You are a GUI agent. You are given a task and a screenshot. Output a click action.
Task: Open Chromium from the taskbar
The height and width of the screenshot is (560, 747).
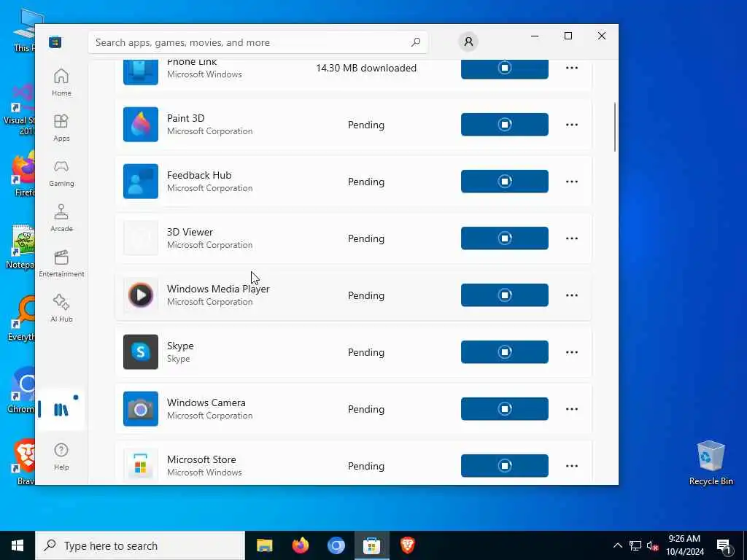[x=336, y=545]
